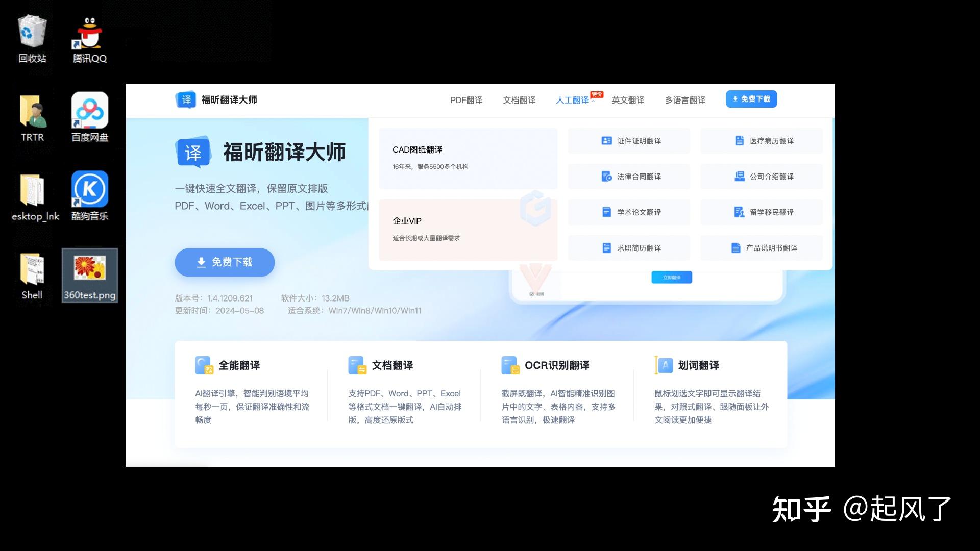
Task: Open the 多语言翻译 nav item
Action: [685, 100]
